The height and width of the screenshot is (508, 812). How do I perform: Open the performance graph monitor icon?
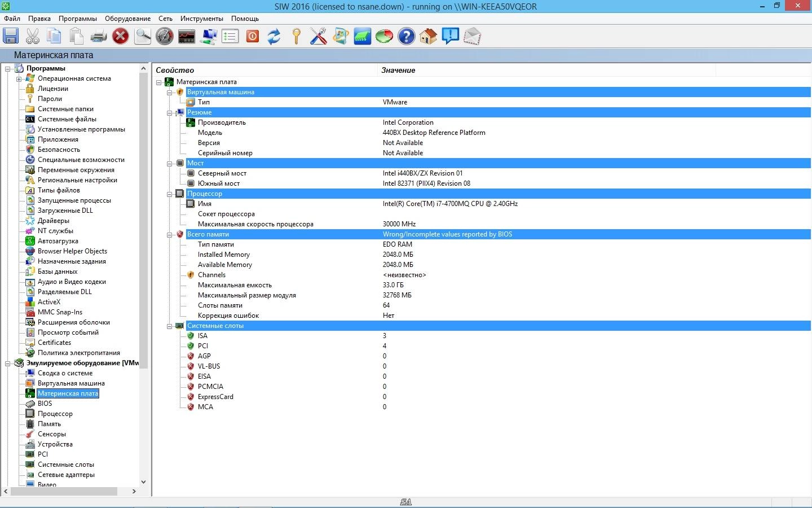click(x=186, y=36)
